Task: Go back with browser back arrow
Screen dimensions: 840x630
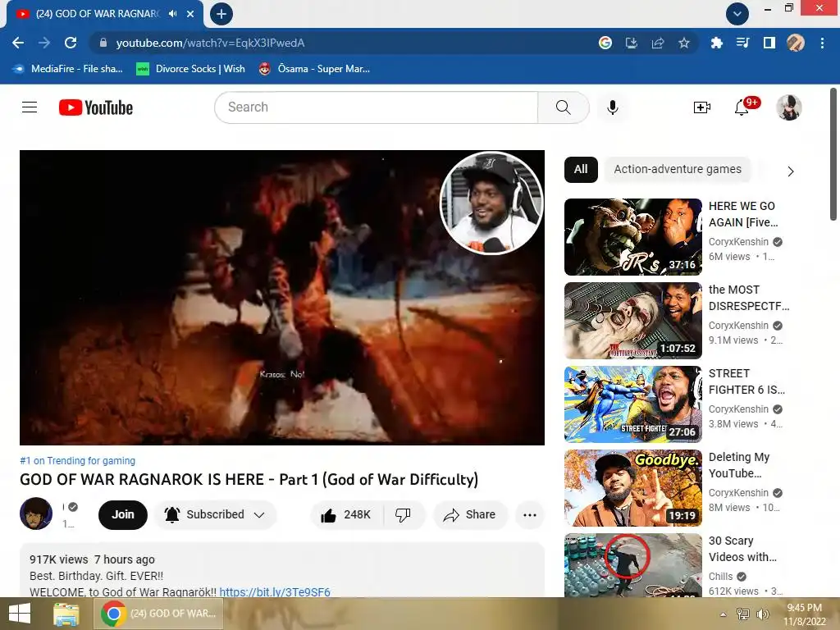Action: pyautogui.click(x=18, y=43)
